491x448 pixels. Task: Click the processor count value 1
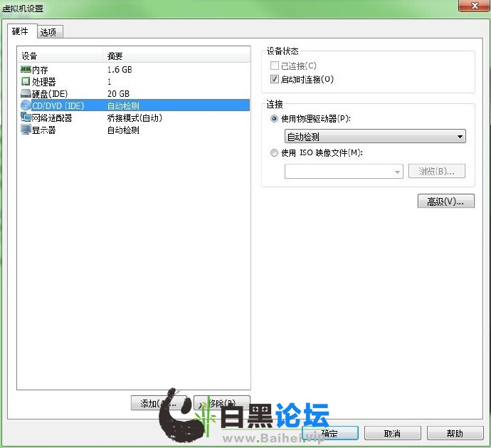point(110,82)
